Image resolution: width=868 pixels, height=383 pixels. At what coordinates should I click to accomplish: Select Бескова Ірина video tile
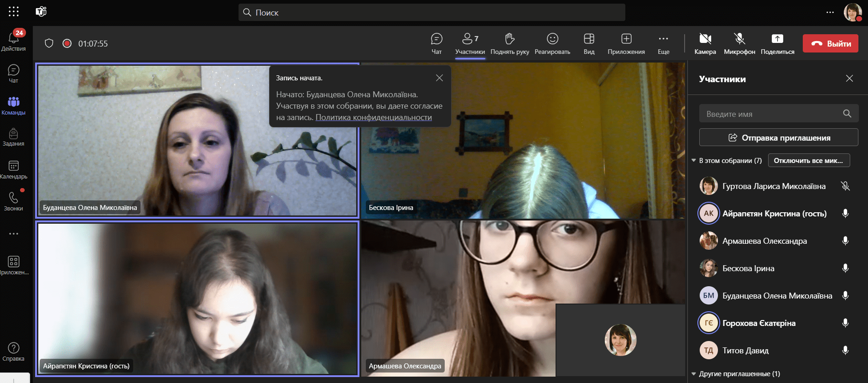[x=523, y=140]
